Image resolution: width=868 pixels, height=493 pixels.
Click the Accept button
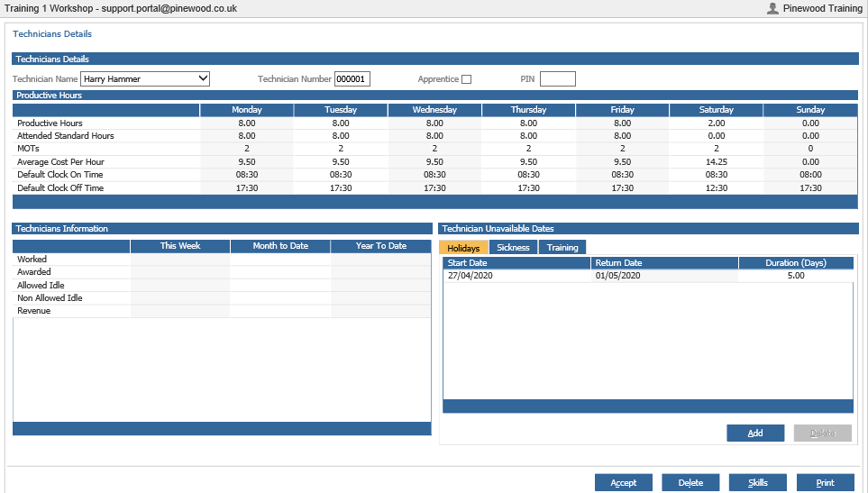point(624,482)
